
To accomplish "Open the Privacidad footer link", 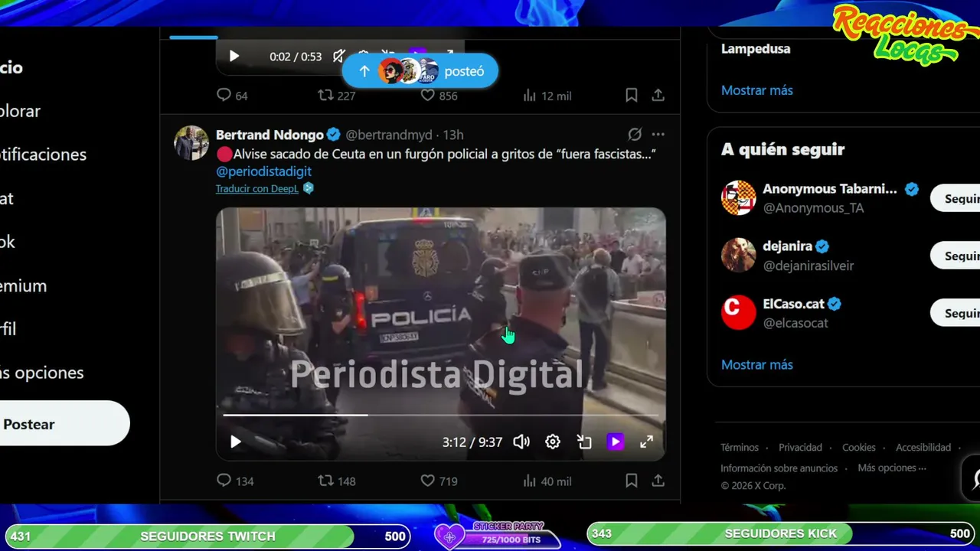I will (x=800, y=448).
